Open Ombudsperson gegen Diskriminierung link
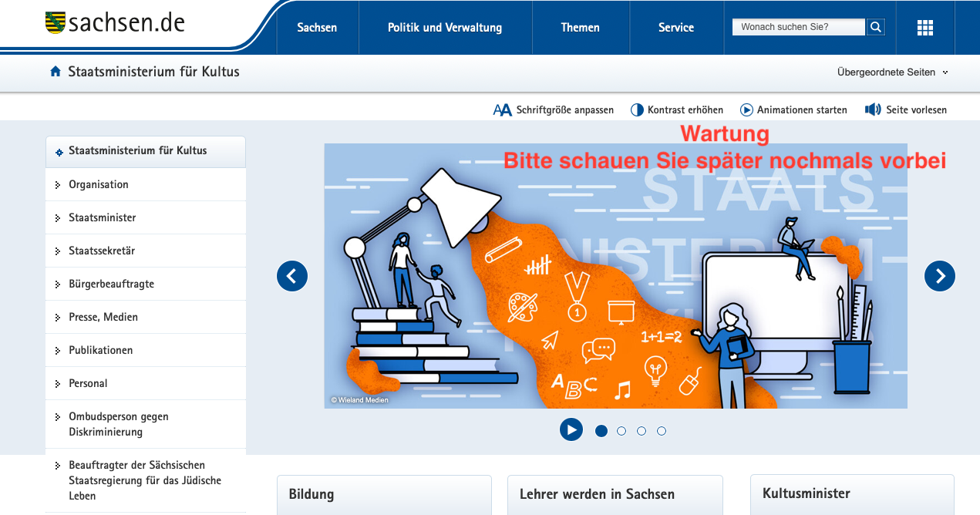The height and width of the screenshot is (515, 980). (x=119, y=424)
